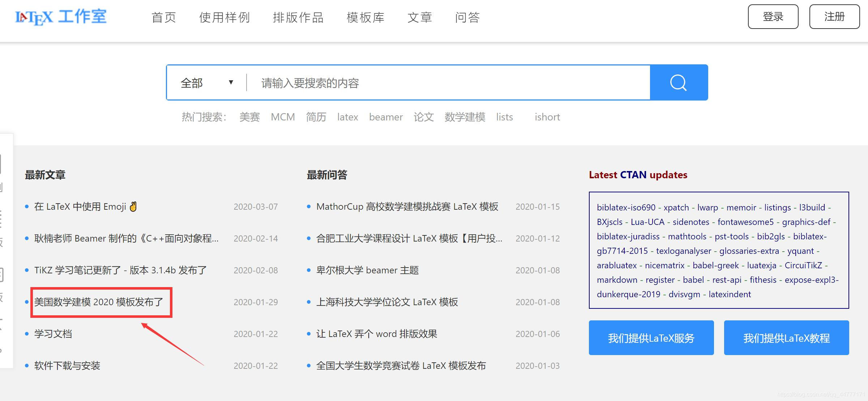Open article 学习文档
Viewport: 868px width, 401px height.
[53, 334]
